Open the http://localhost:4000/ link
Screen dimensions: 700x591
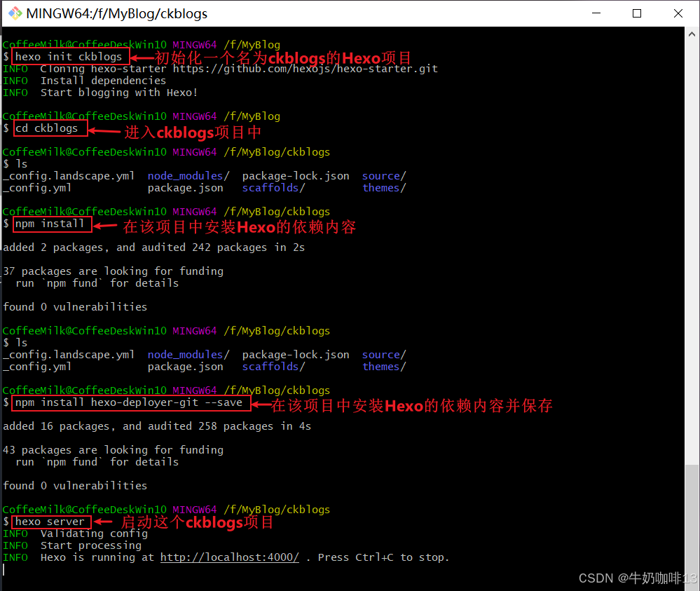(x=229, y=557)
